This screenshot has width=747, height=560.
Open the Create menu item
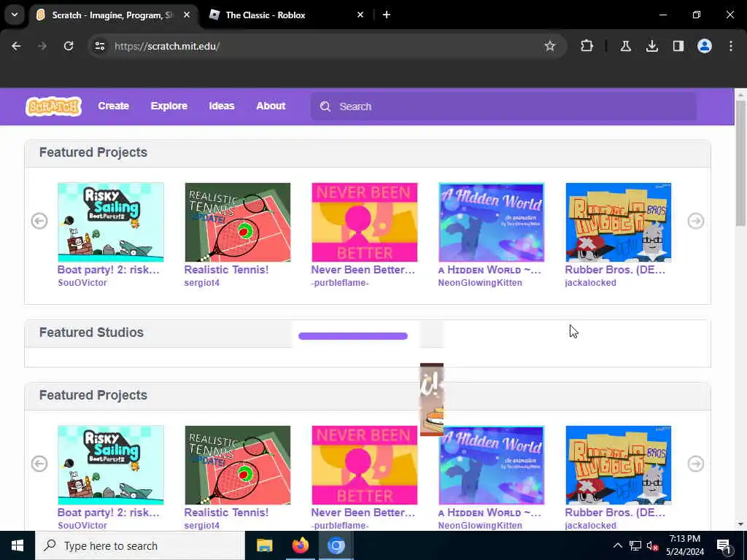click(x=113, y=106)
